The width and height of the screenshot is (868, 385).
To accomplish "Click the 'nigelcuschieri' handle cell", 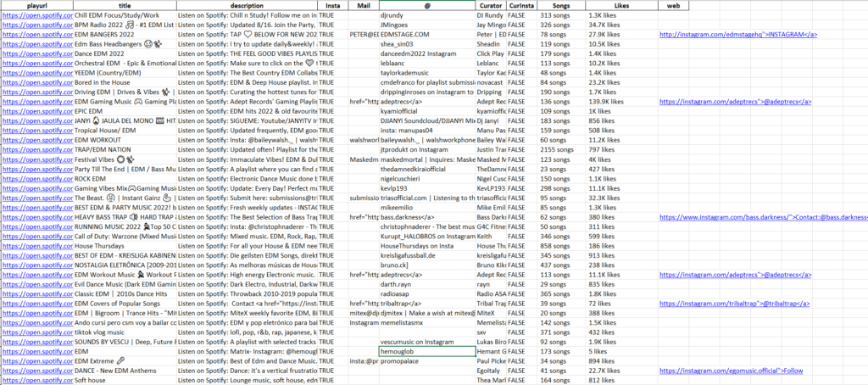I will coord(427,178).
